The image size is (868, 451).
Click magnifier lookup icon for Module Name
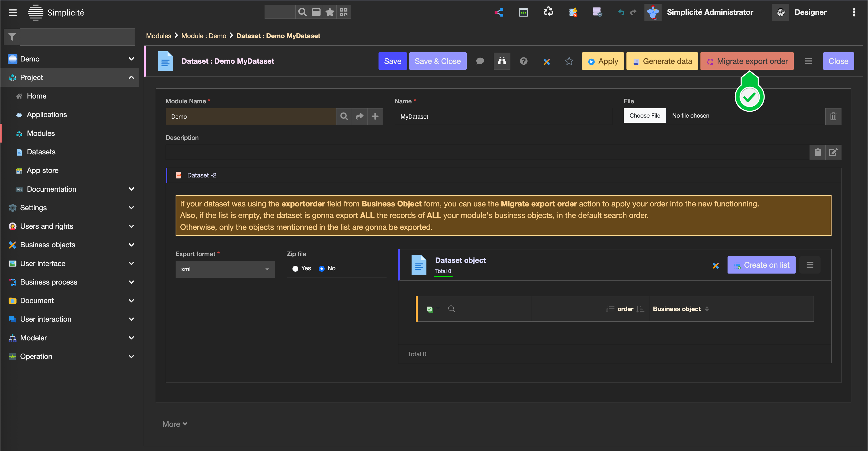click(344, 117)
